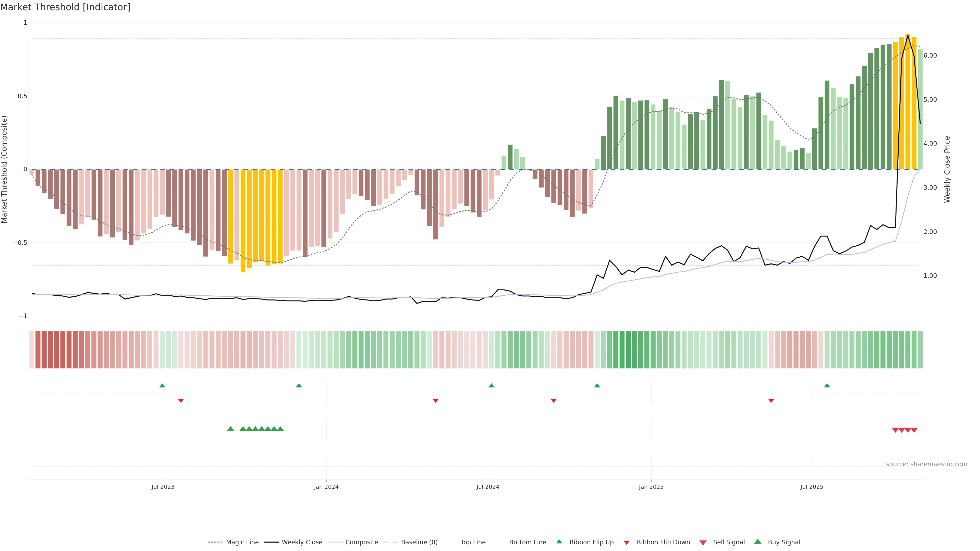Click ribbon flip up marker just before Jan 2024
This screenshot has width=980, height=551.
point(299,386)
